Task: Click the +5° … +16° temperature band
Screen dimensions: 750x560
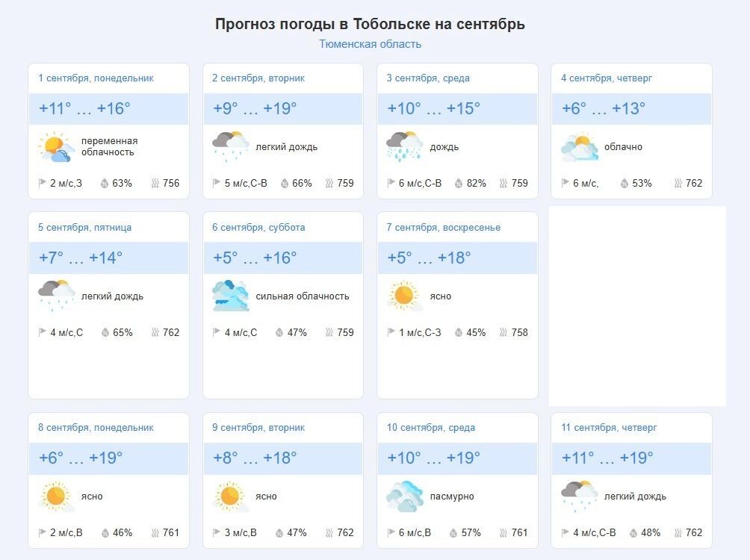Action: pyautogui.click(x=283, y=258)
